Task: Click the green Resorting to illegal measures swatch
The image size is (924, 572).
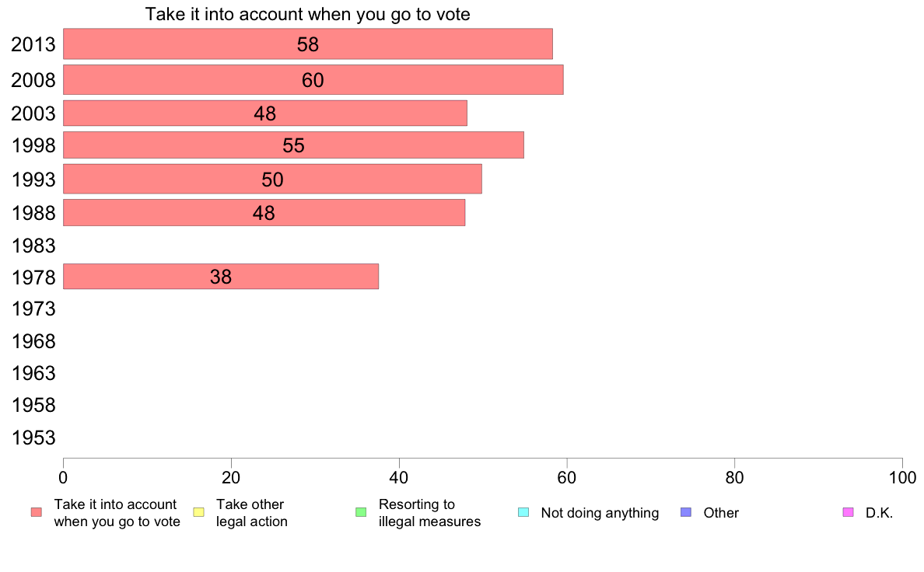Action: click(361, 512)
